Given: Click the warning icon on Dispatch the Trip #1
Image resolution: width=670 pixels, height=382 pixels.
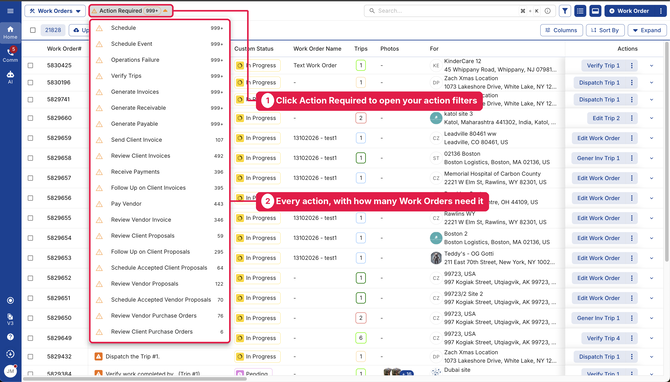Looking at the screenshot, I should pyautogui.click(x=98, y=356).
